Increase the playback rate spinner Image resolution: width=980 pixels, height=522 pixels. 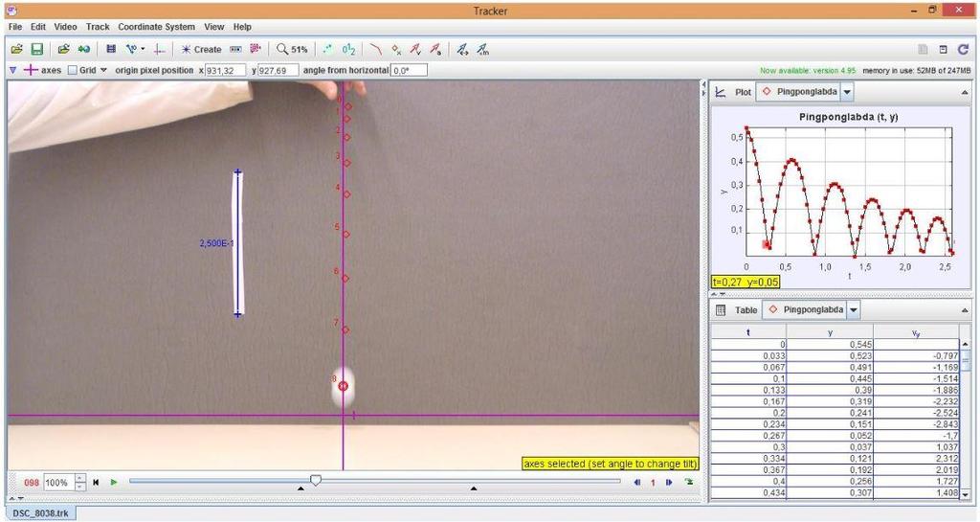click(80, 479)
